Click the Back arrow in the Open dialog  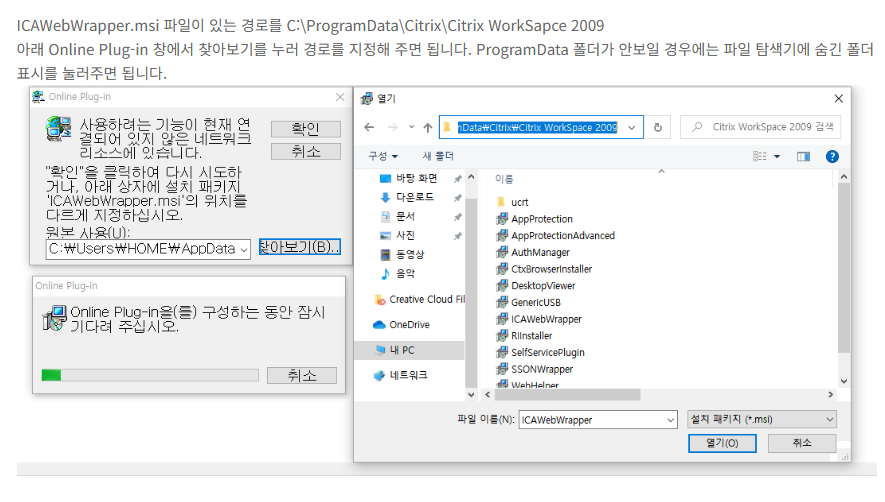tap(369, 128)
